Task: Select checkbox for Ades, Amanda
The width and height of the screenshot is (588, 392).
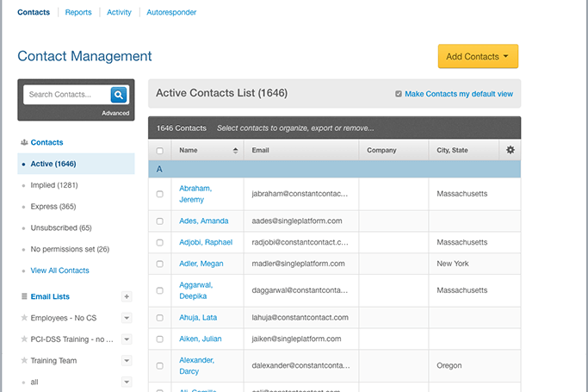Action: pos(159,221)
